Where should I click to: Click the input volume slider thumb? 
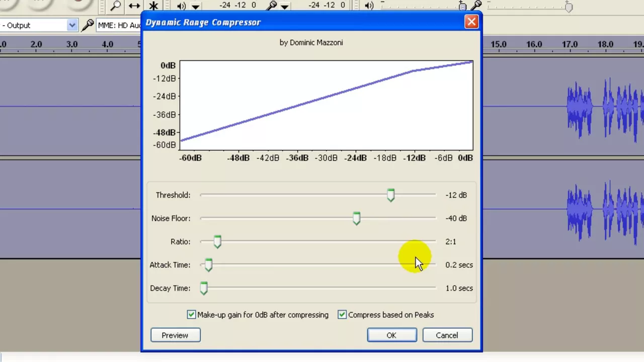click(x=569, y=7)
